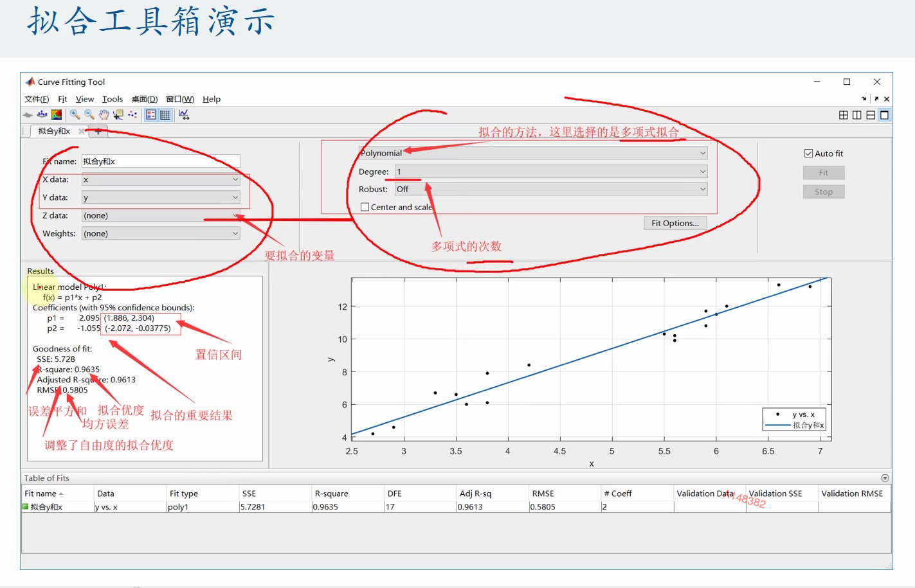Click the # Coeff column header
This screenshot has height=588, width=915.
click(638, 494)
